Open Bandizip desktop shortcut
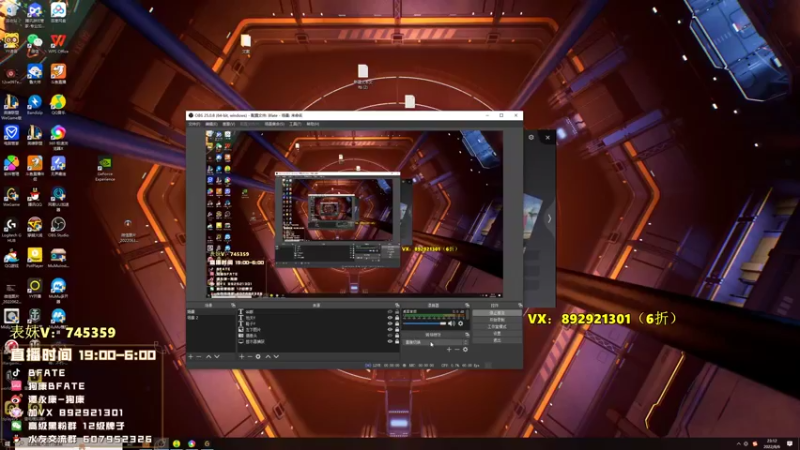Screen dimensions: 800x450 (x=35, y=105)
